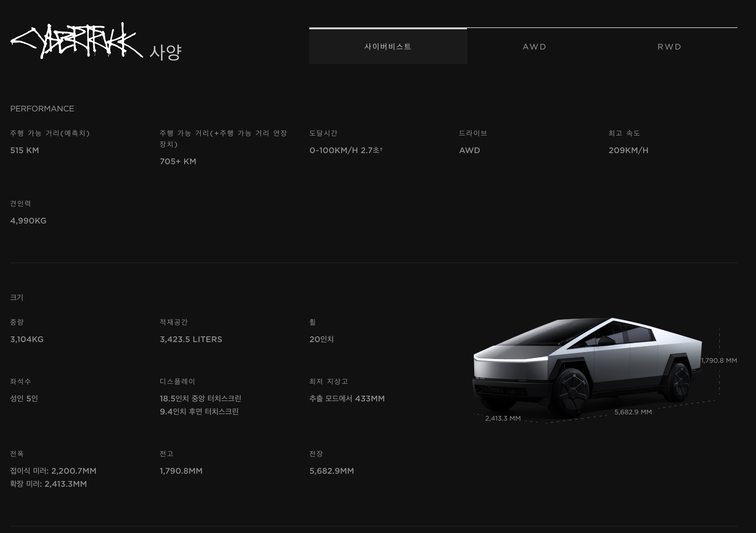Click the 추출 모드에서 433MM value

pyautogui.click(x=347, y=399)
